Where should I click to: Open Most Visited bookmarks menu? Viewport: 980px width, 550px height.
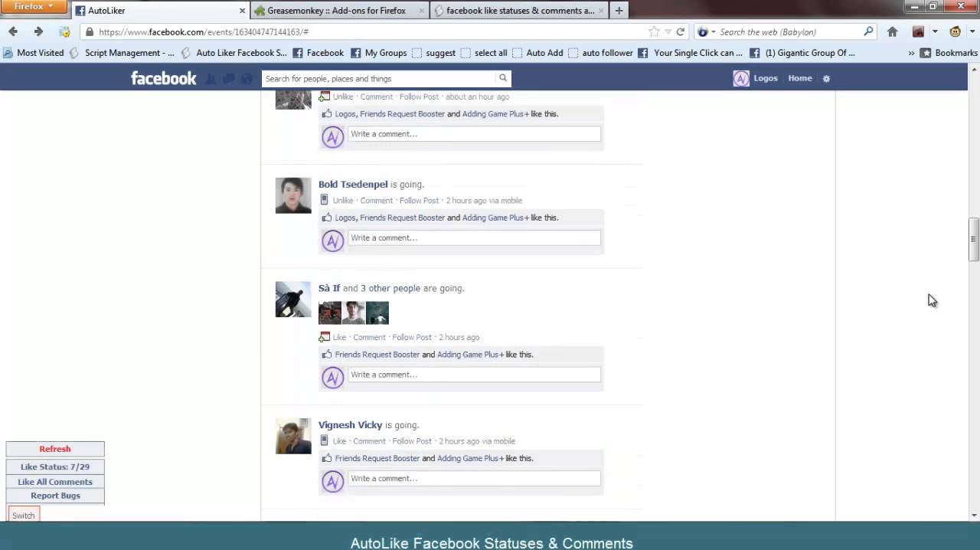[34, 53]
